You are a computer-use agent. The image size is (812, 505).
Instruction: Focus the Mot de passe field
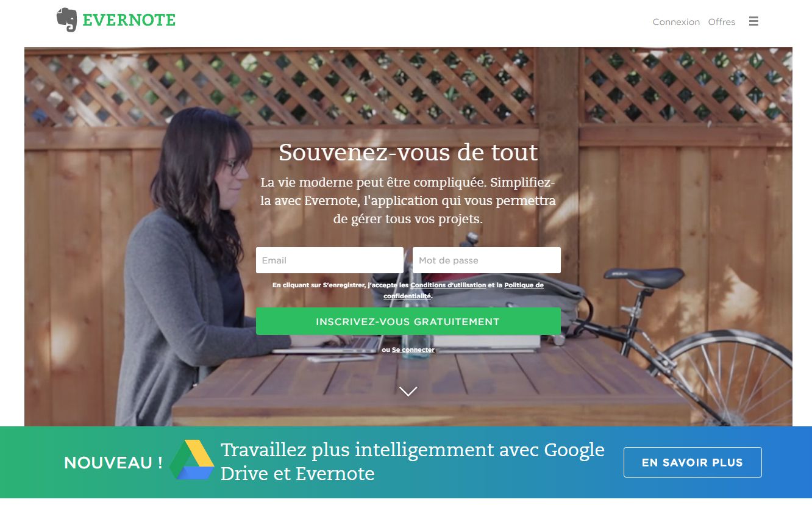click(486, 260)
